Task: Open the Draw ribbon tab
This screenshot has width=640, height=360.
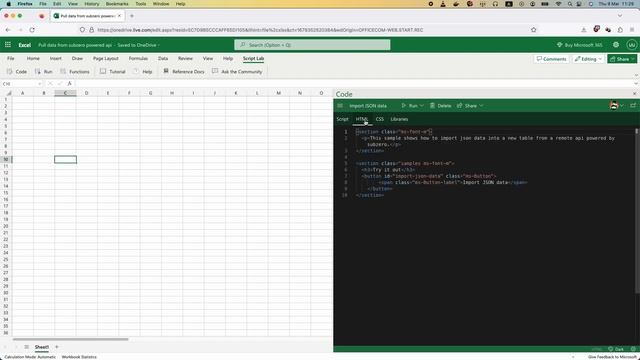Action: click(77, 58)
